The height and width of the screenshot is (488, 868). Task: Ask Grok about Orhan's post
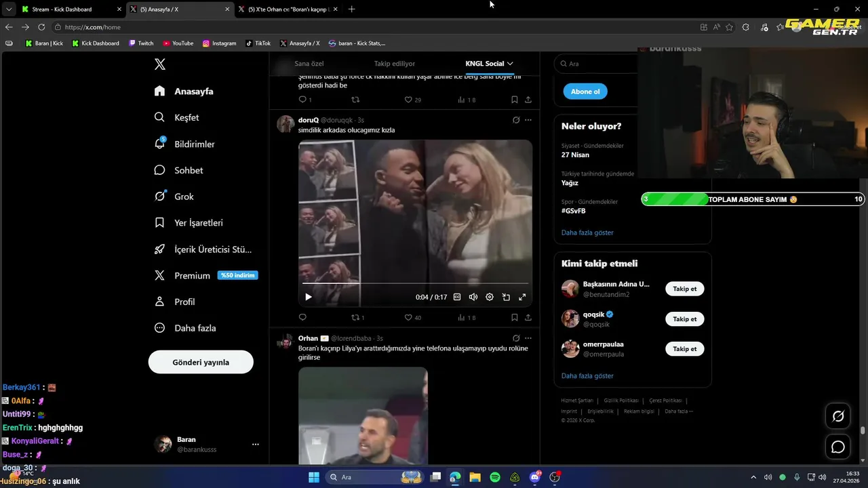516,338
